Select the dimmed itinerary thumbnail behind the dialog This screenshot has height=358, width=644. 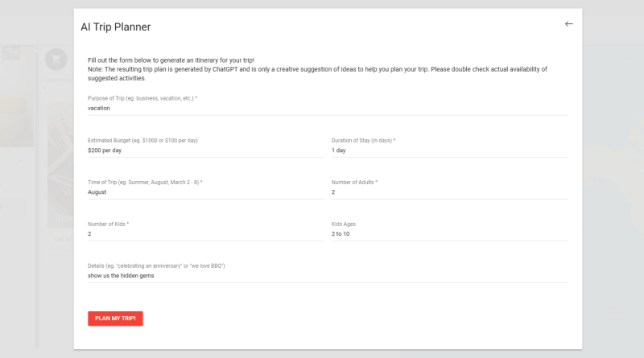[x=60, y=161]
